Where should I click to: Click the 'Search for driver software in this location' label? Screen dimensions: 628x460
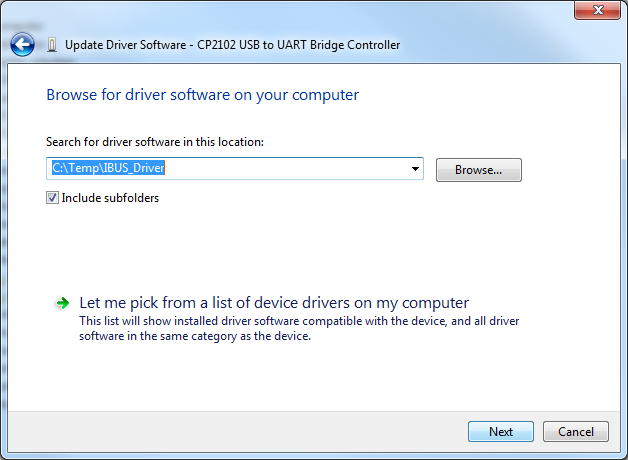pos(154,143)
